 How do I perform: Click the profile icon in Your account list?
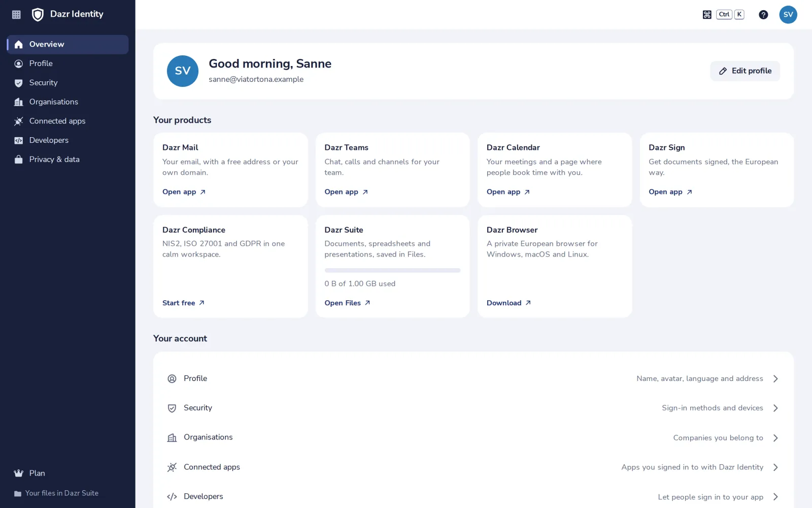172,379
